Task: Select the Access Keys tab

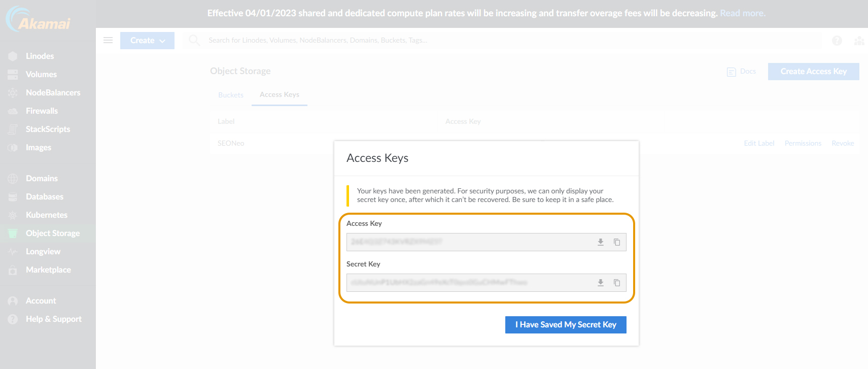Action: (279, 95)
